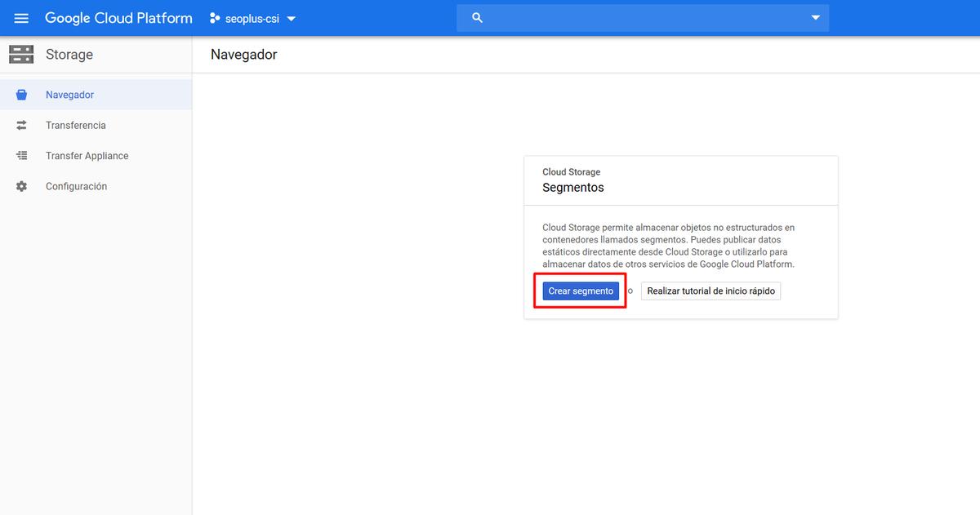Open Transfer Appliance in the sidebar
Screen dimensions: 980x515
(x=87, y=156)
